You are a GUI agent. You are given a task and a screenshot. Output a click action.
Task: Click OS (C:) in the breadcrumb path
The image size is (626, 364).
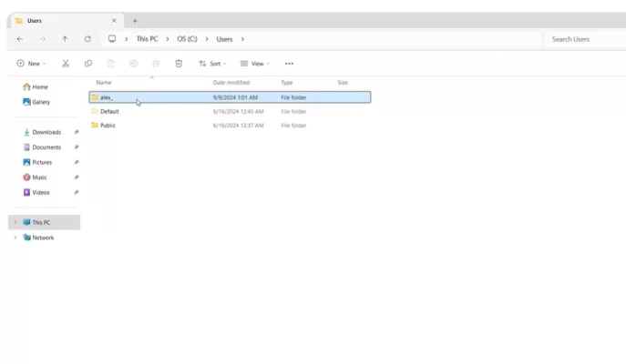point(187,39)
